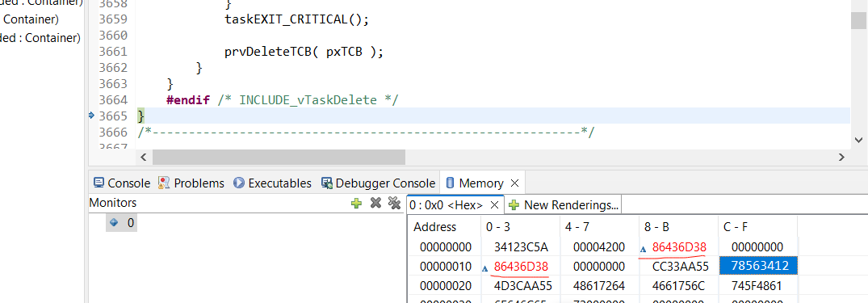
Task: Select monitor 0 in Monitors list
Action: pos(122,223)
